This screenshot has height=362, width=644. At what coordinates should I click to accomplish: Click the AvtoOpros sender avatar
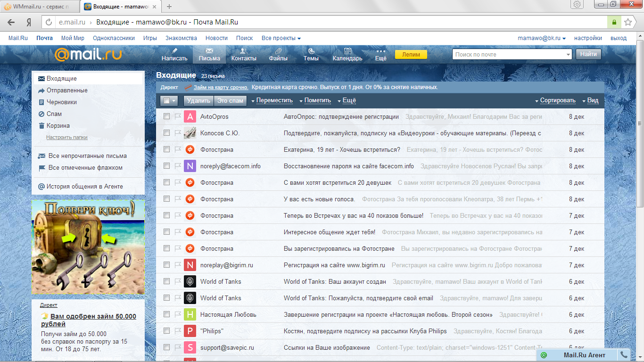[x=190, y=116]
